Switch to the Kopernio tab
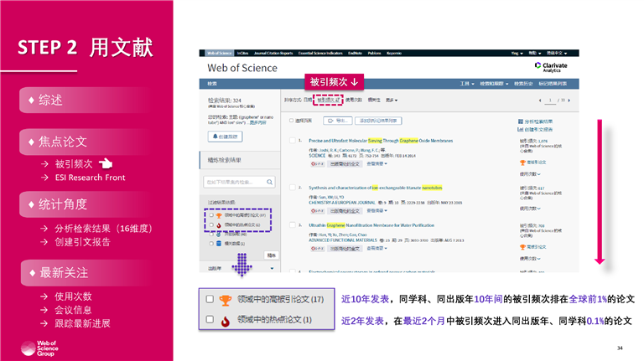This screenshot has width=644, height=361. [394, 54]
